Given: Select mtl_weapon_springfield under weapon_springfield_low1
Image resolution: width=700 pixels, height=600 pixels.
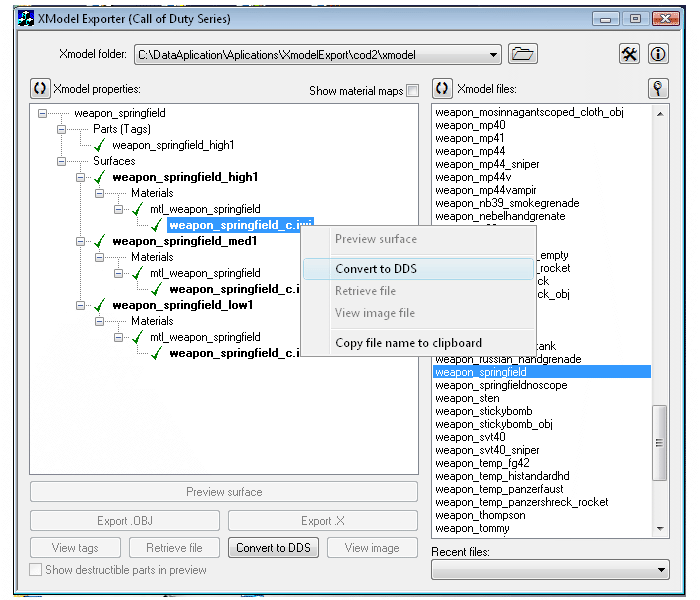Looking at the screenshot, I should [205, 338].
